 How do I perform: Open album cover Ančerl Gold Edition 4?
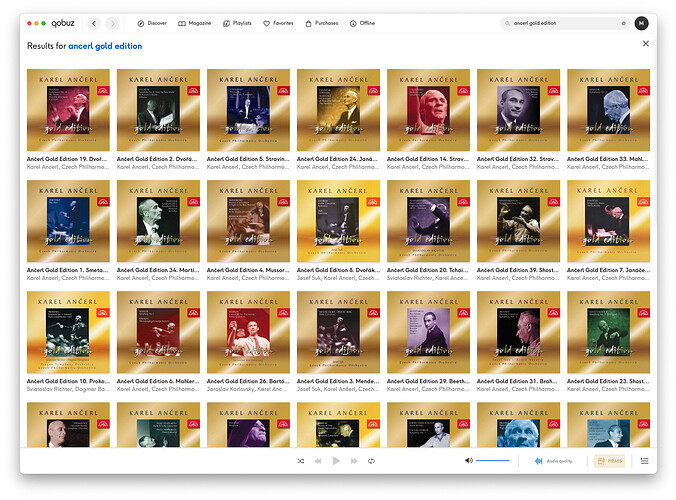248,221
